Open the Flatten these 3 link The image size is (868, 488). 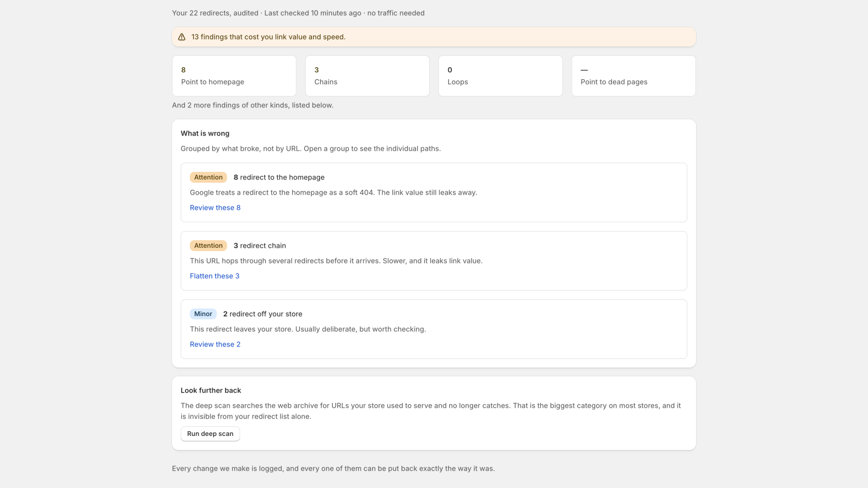click(214, 276)
